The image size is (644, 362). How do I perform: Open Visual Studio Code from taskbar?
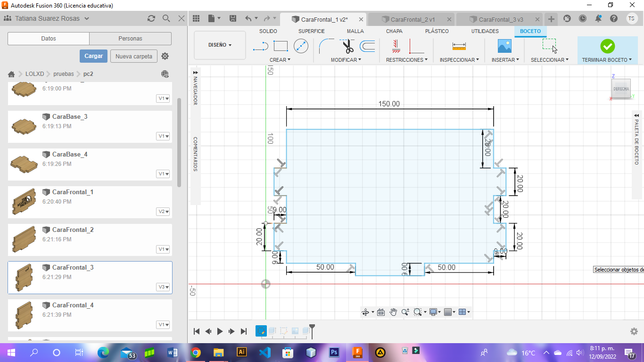point(265,352)
